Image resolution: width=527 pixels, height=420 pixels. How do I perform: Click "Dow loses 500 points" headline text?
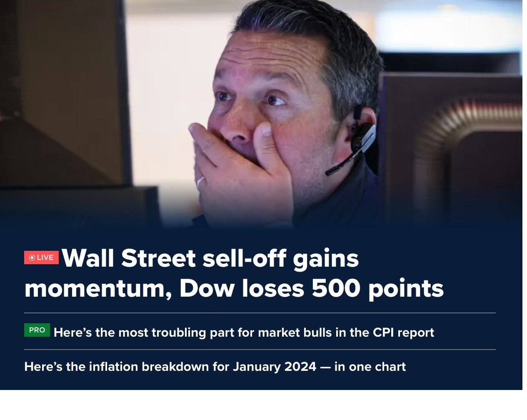[x=312, y=288]
